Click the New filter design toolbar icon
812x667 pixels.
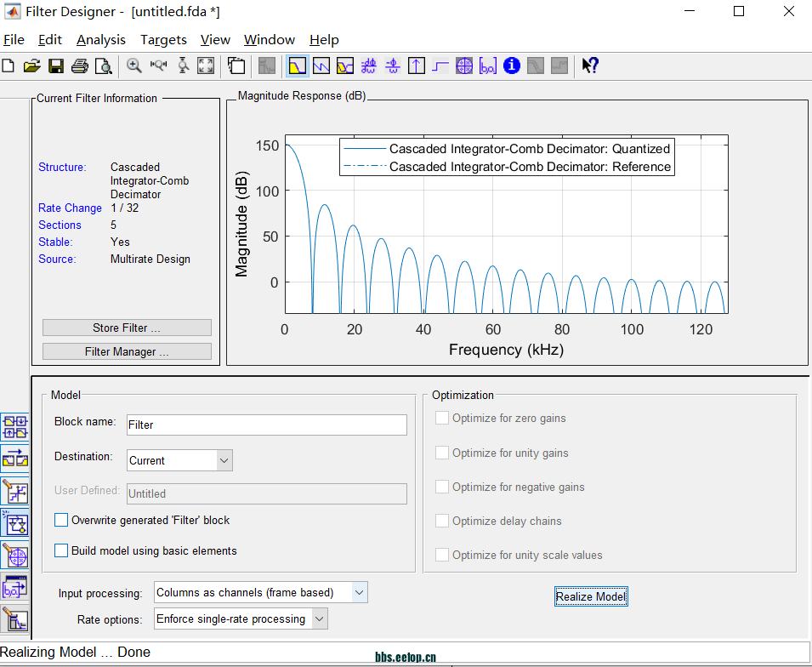coord(9,66)
